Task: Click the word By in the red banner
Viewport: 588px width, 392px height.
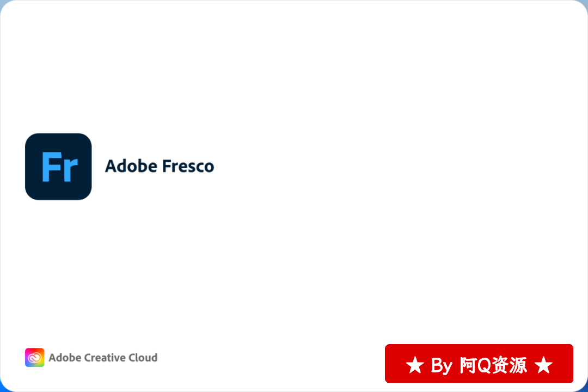Action: (x=442, y=366)
